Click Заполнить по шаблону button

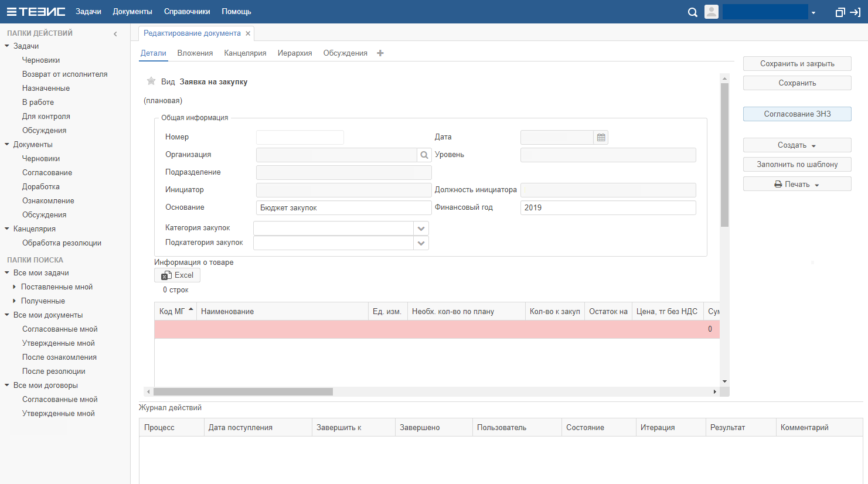[797, 165]
